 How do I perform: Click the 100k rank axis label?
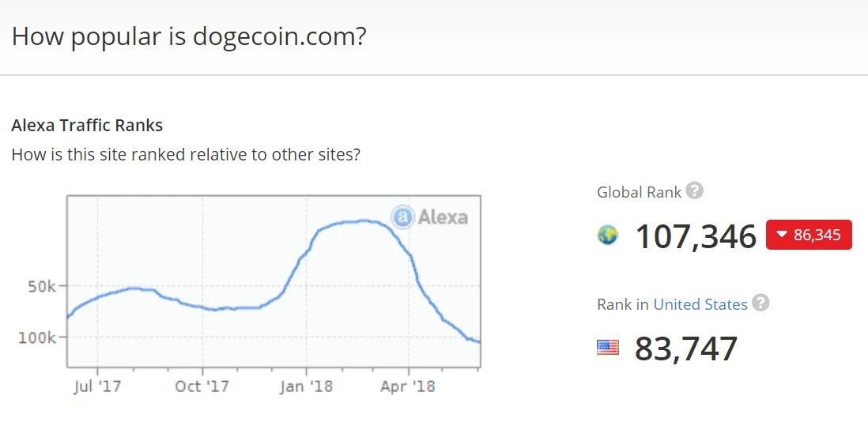tap(37, 337)
